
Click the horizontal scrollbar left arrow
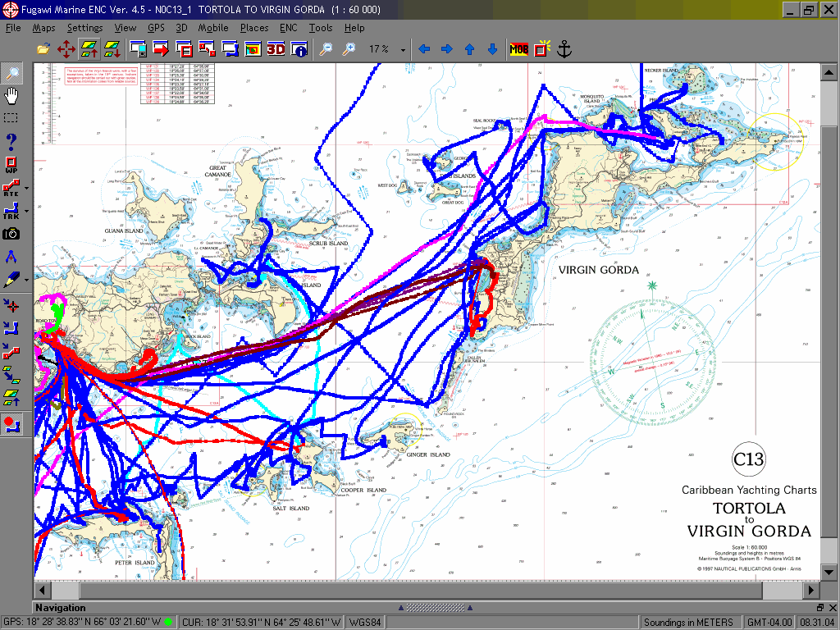tap(43, 591)
